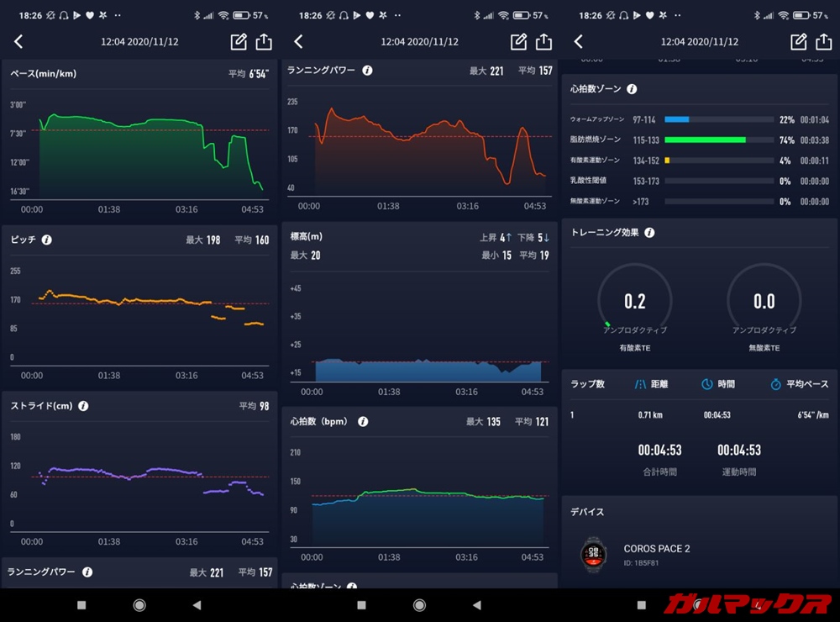Show info for ピッチ cadence chart
The height and width of the screenshot is (622, 840).
click(47, 240)
